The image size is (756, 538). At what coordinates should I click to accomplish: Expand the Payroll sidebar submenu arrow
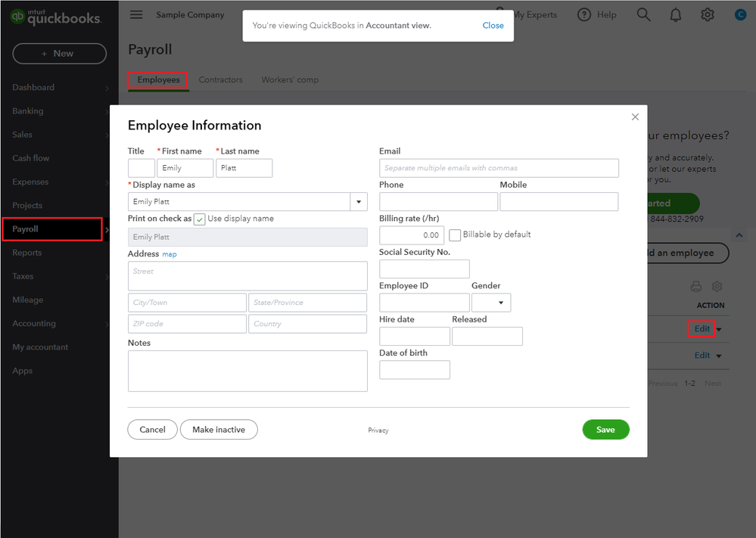point(107,229)
